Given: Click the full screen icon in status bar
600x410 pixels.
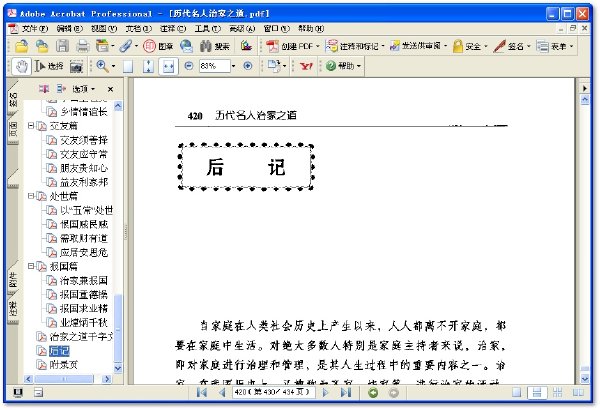Looking at the screenshot, I should (18, 392).
